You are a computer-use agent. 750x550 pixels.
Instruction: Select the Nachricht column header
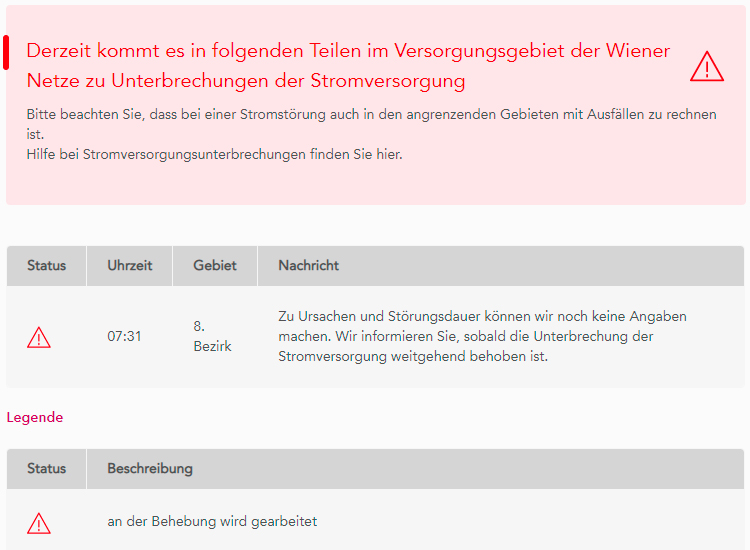click(308, 265)
